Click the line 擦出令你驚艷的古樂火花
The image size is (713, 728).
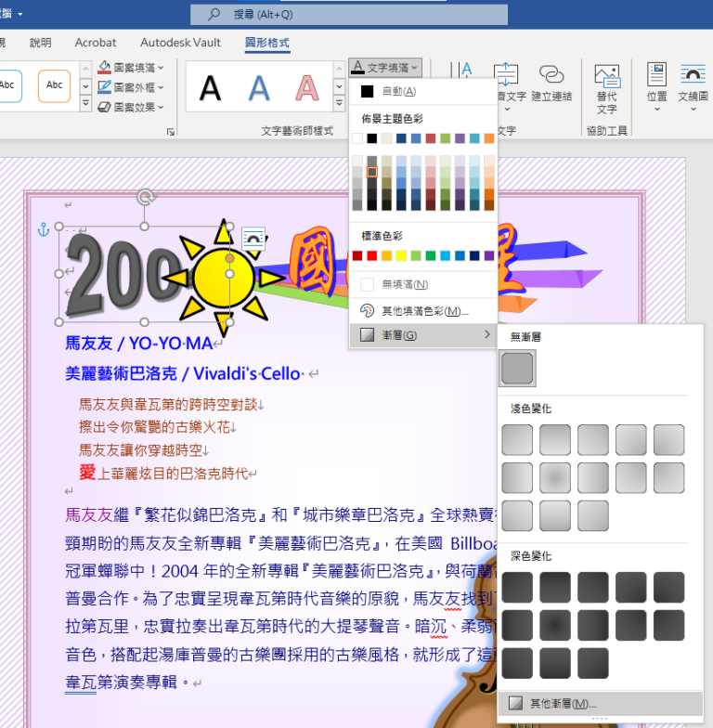(x=154, y=427)
